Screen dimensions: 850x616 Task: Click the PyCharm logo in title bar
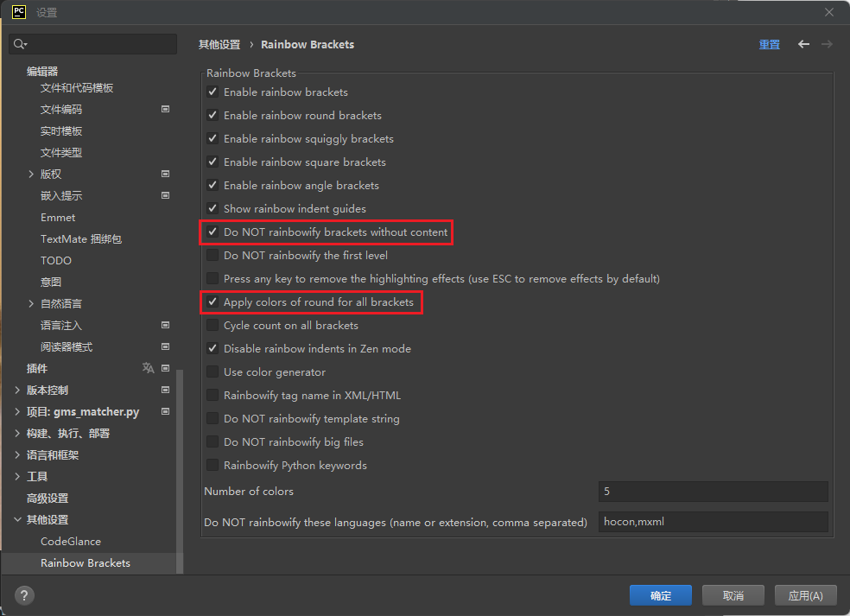(19, 12)
